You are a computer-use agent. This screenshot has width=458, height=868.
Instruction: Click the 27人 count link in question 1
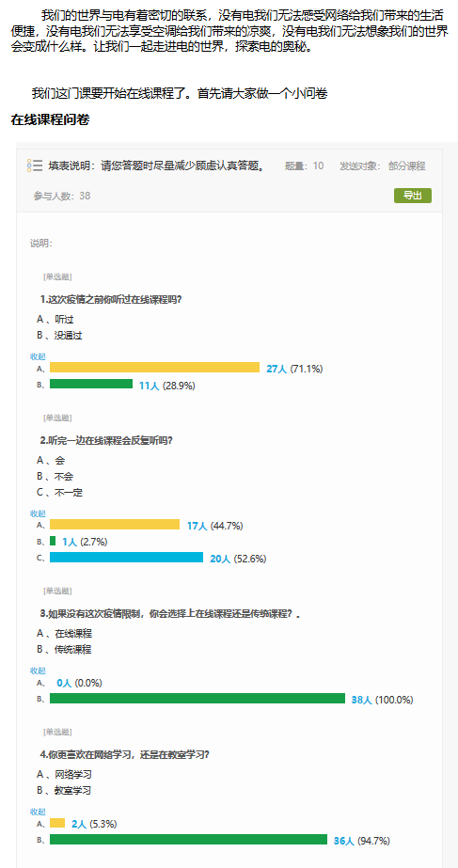(x=276, y=370)
